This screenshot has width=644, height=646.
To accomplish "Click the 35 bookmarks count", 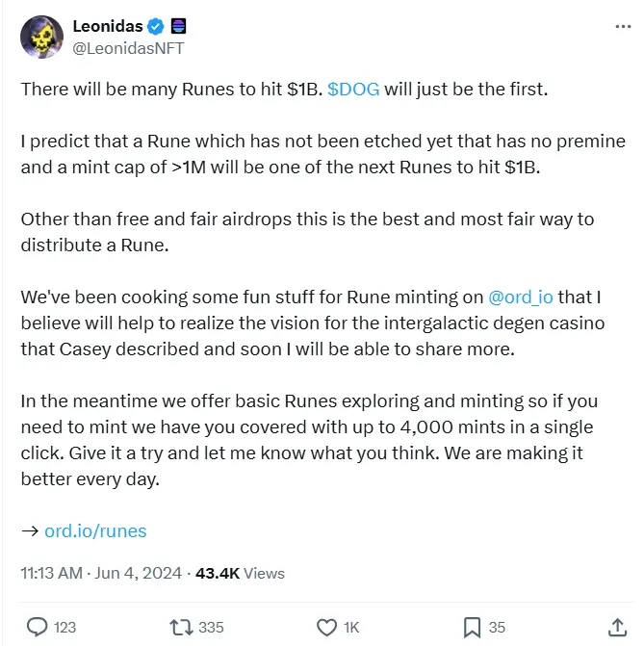I will coord(497,627).
